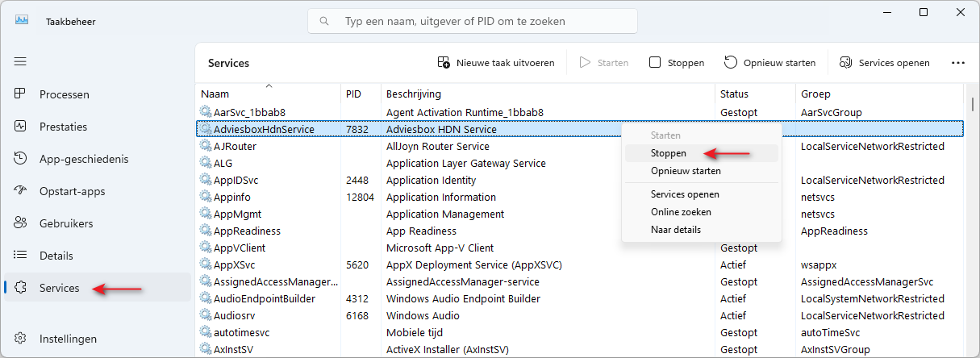Click the Nieuwe taak uitvoeren button
Image resolution: width=980 pixels, height=358 pixels.
click(496, 62)
